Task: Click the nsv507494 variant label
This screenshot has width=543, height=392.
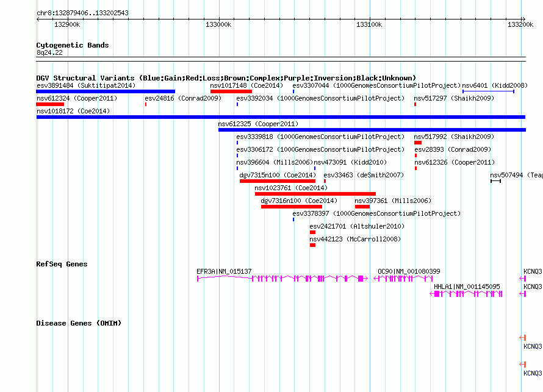Action: coord(516,175)
